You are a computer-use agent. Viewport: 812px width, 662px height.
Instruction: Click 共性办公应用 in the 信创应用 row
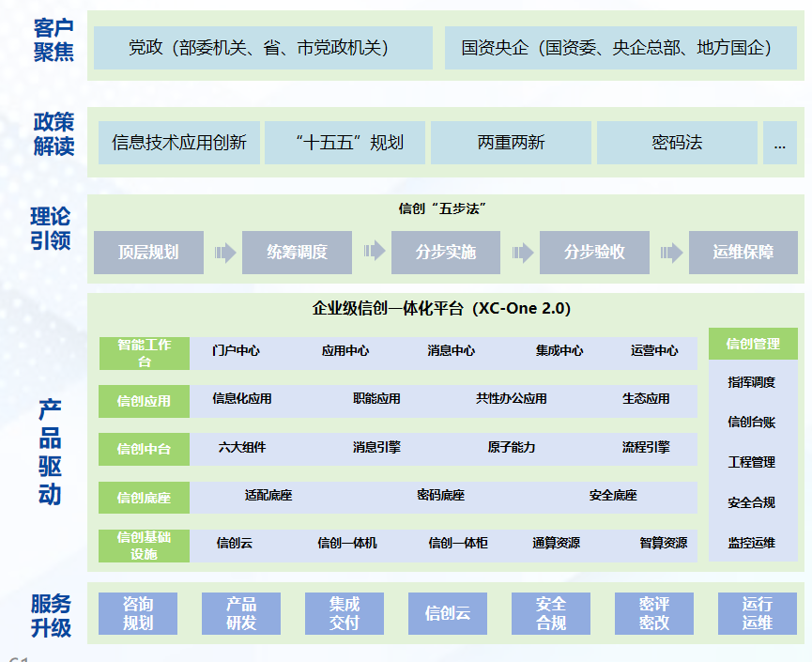511,399
